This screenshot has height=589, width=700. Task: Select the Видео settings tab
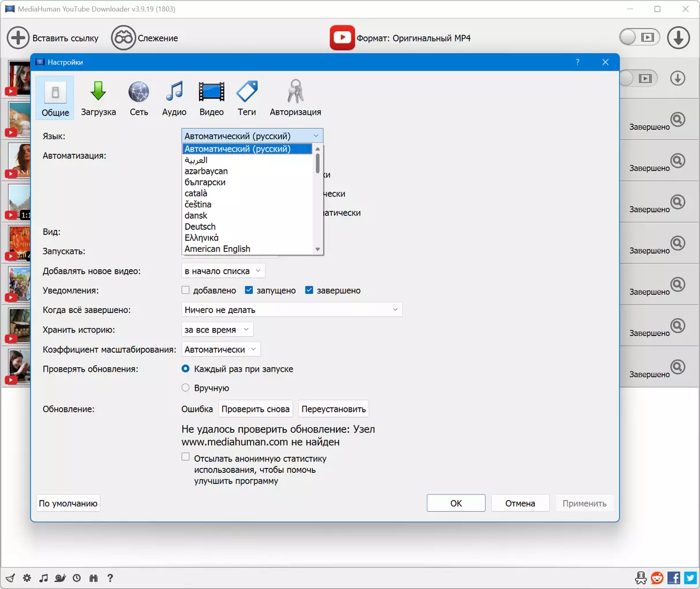(211, 98)
